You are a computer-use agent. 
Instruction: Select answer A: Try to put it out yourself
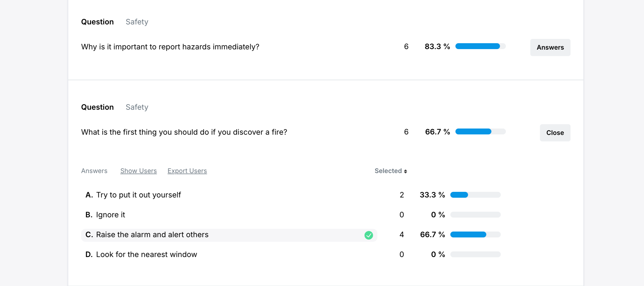138,195
